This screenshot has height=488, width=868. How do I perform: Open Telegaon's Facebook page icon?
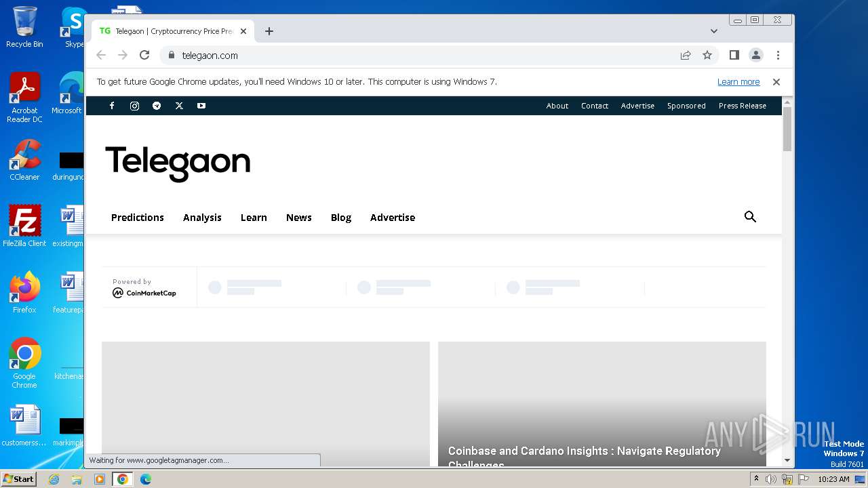pos(112,106)
